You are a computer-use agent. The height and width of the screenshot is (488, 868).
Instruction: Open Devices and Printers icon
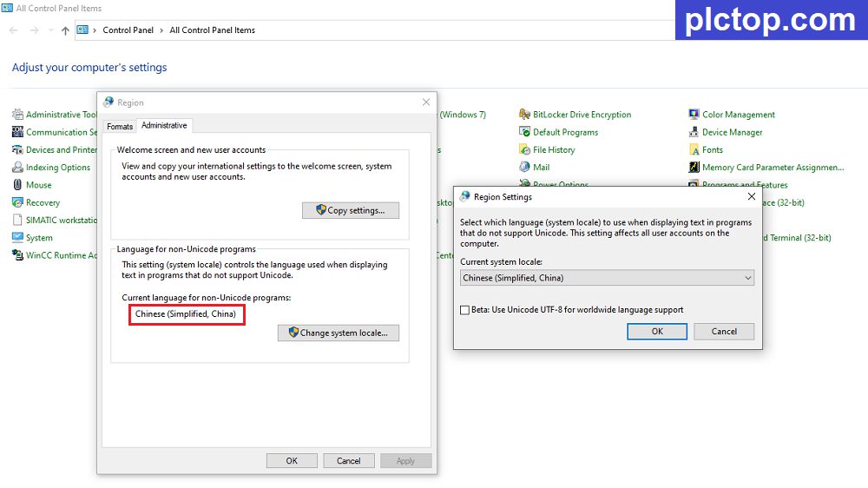pyautogui.click(x=17, y=150)
